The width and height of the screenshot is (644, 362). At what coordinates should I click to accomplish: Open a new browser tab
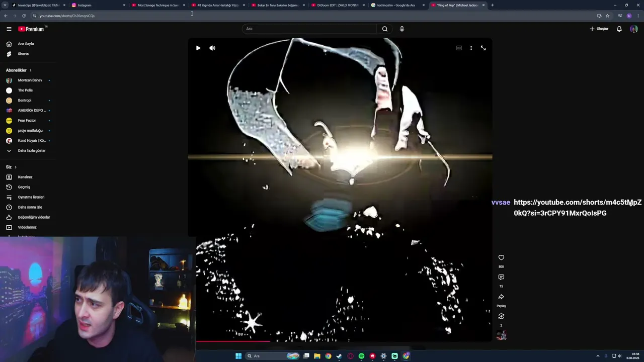493,5
